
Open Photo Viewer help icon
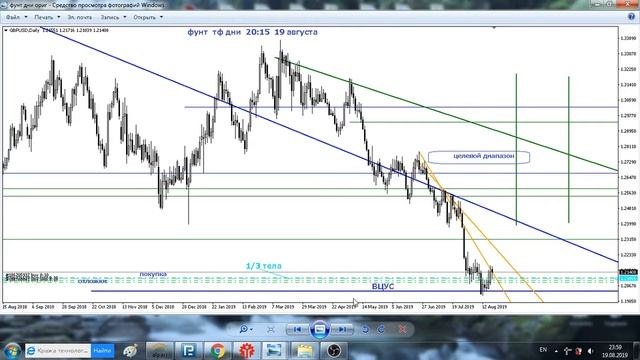click(x=631, y=17)
